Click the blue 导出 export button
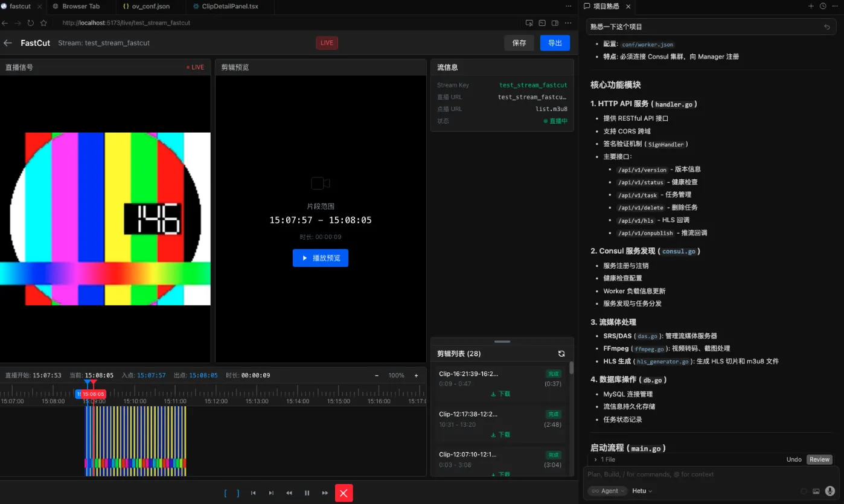 555,43
